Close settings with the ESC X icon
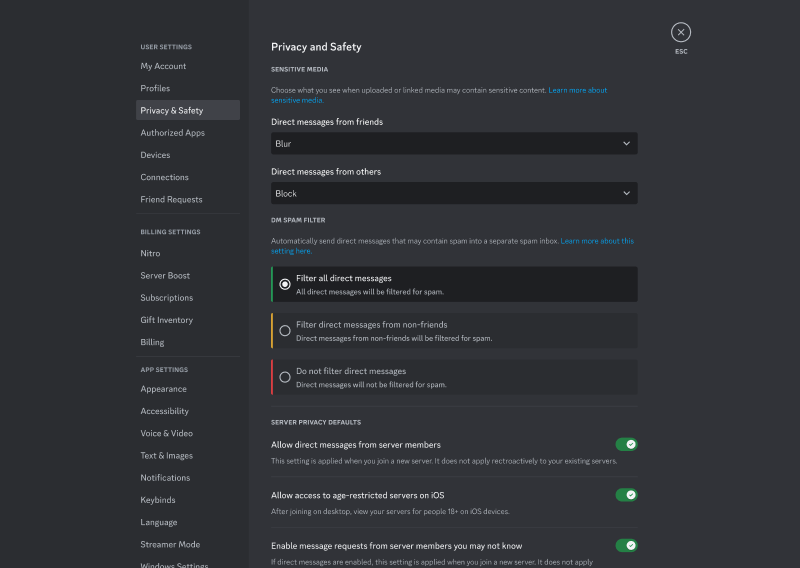Viewport: 800px width, 568px height. [681, 32]
